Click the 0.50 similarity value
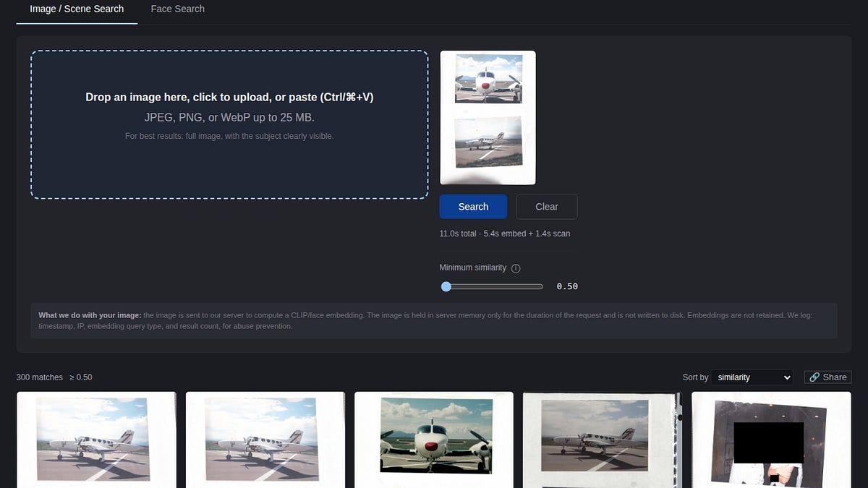 tap(567, 287)
